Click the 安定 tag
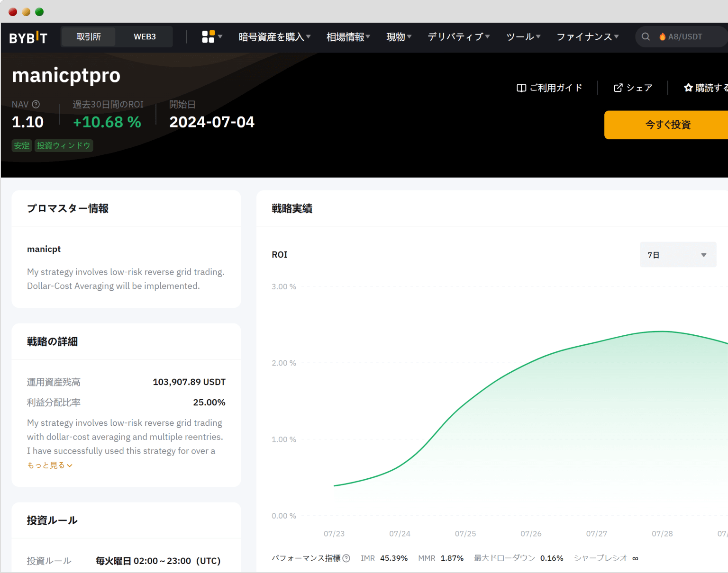Image resolution: width=728 pixels, height=573 pixels. tap(22, 145)
